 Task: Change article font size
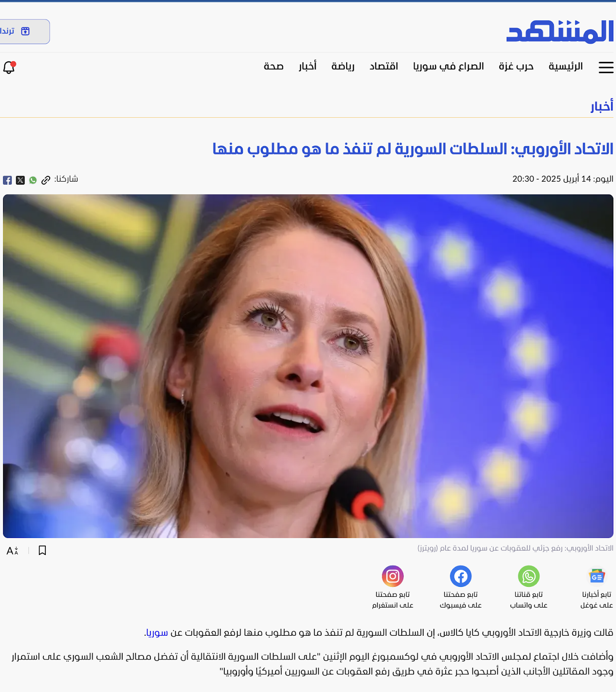coord(13,551)
